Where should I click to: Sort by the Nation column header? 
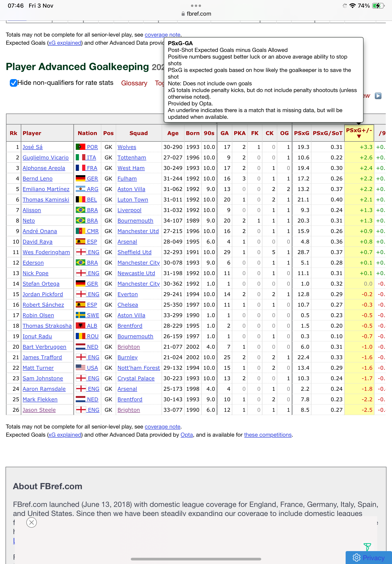[87, 133]
